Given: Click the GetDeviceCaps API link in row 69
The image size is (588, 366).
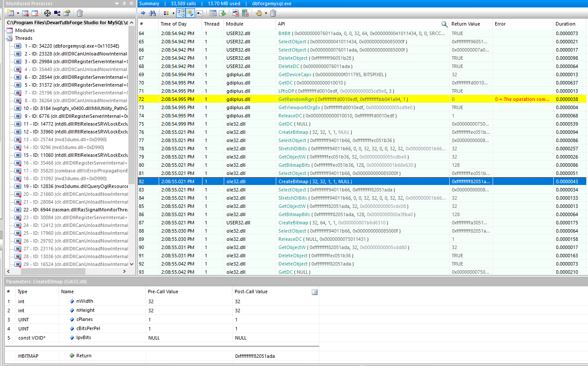Looking at the screenshot, I should 295,74.
